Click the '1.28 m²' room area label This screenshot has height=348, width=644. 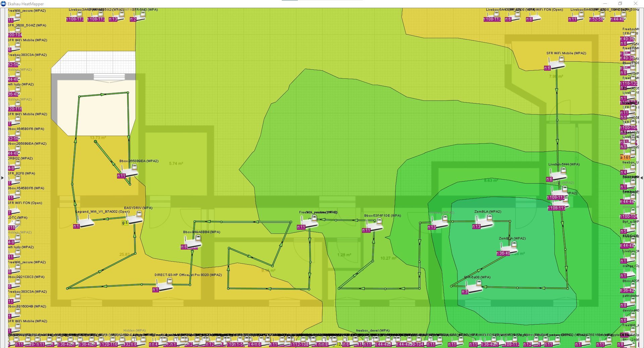pos(344,255)
